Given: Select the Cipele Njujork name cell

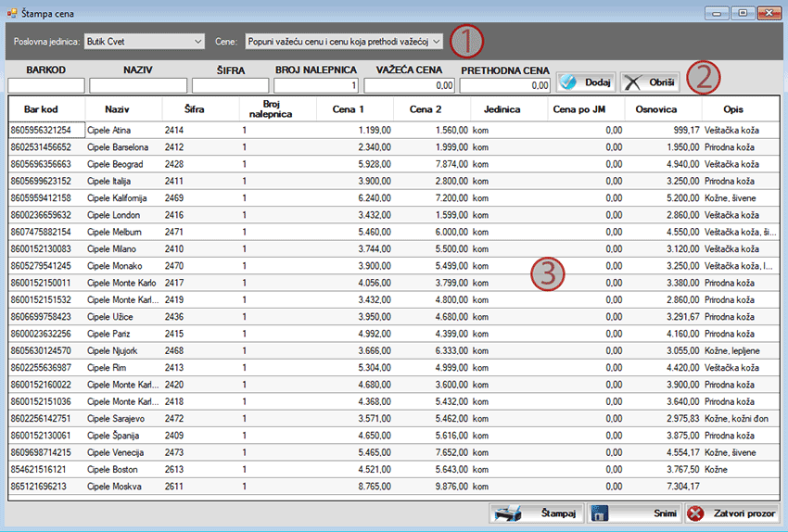Looking at the screenshot, I should click(123, 350).
